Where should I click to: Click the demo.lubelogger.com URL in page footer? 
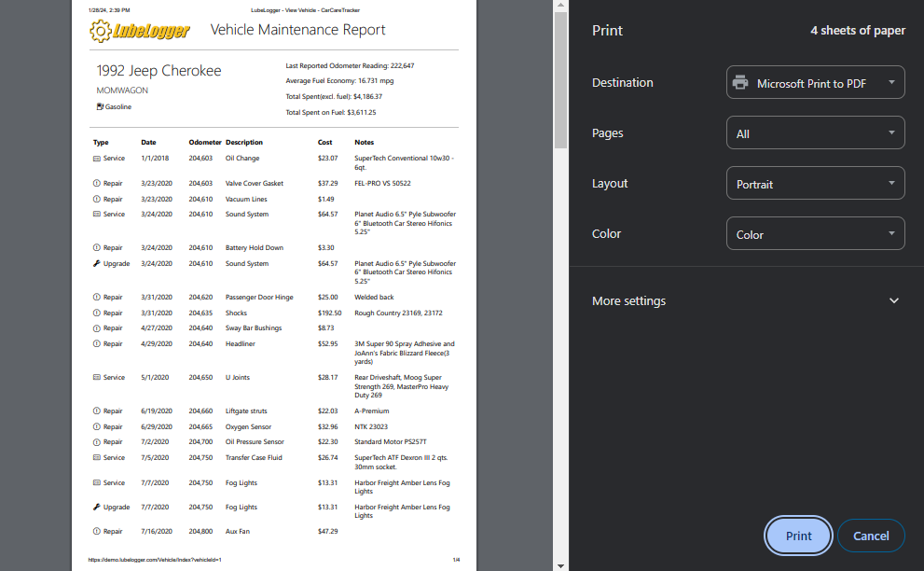(155, 560)
